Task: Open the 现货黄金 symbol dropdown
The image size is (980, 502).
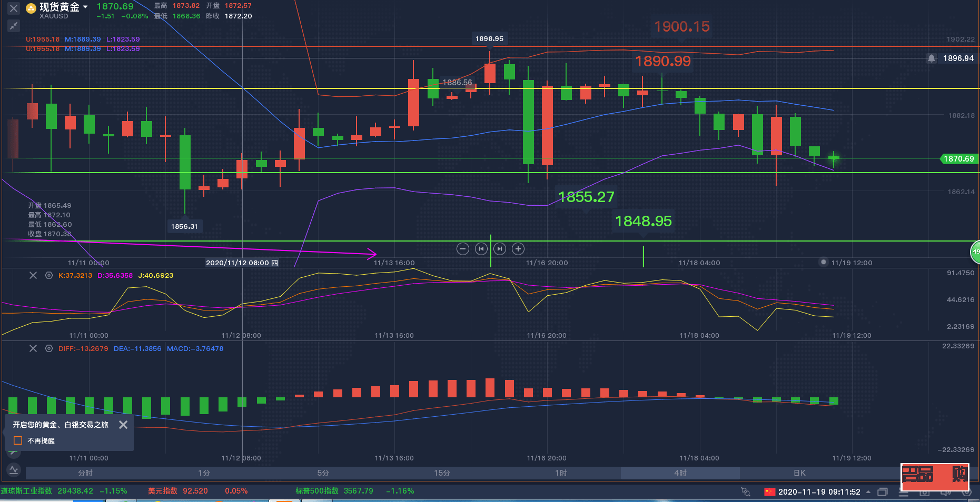Action: pyautogui.click(x=85, y=7)
